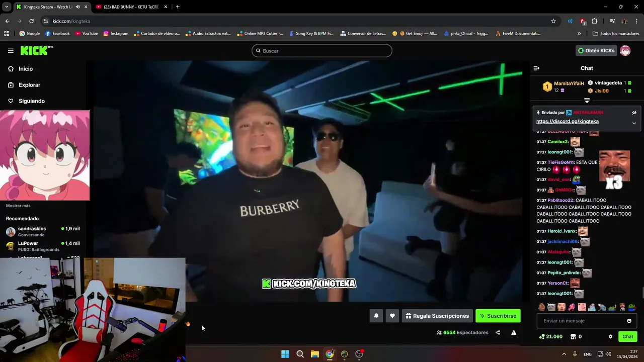Open the Chrome apps grid shortcut
The height and width of the screenshot is (362, 644).
[x=7, y=34]
